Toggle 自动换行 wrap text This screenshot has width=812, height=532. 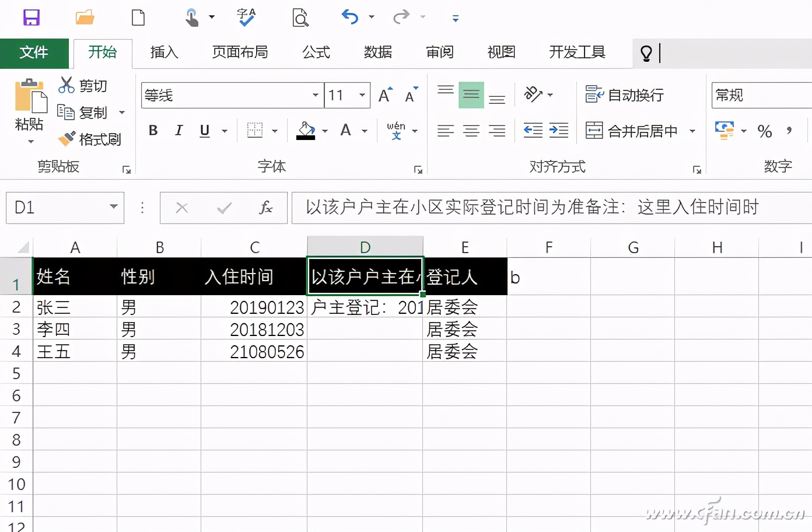coord(625,94)
